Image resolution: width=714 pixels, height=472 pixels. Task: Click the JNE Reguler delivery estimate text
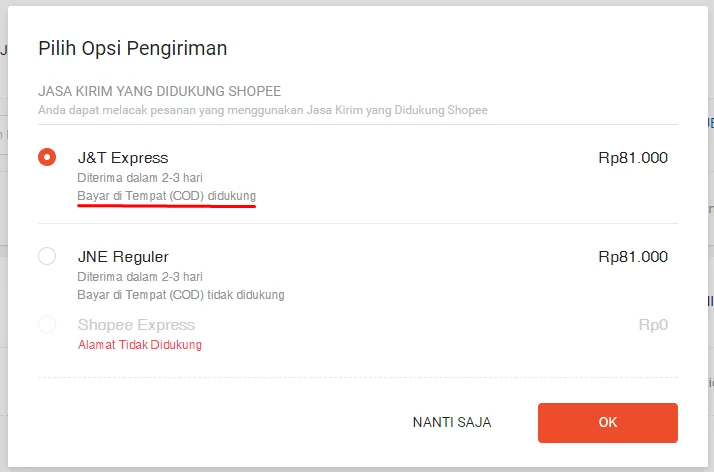pos(140,276)
